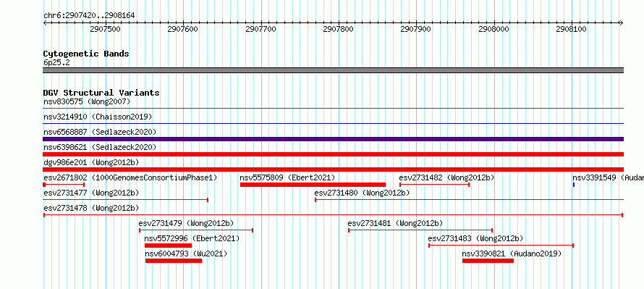Image resolution: width=644 pixels, height=289 pixels.
Task: Click the esv2731481 thin red span line
Action: [x=420, y=230]
